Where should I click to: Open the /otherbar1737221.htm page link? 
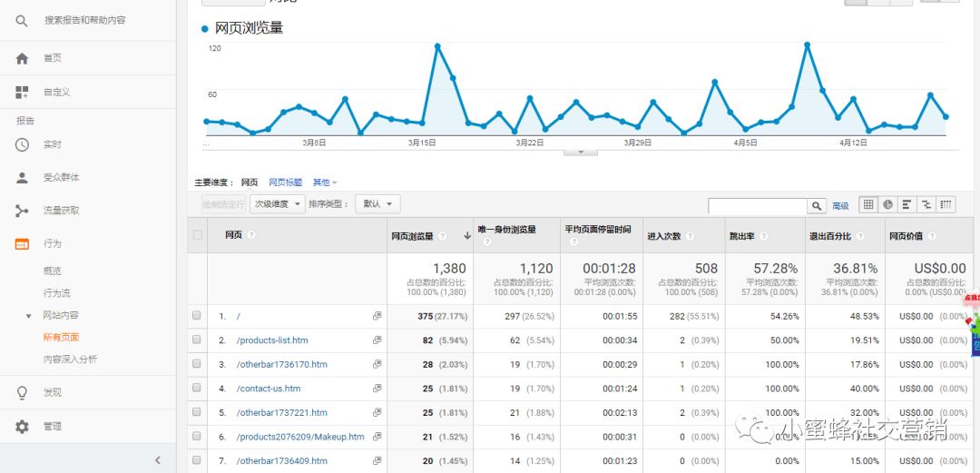pos(282,412)
